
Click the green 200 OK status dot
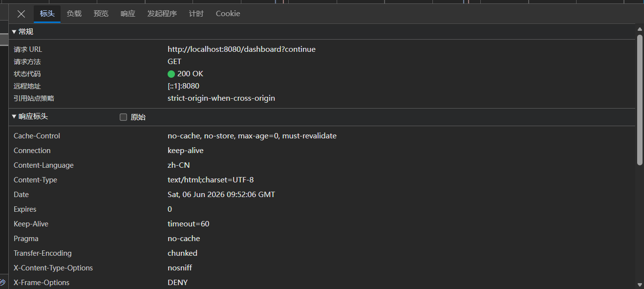171,74
